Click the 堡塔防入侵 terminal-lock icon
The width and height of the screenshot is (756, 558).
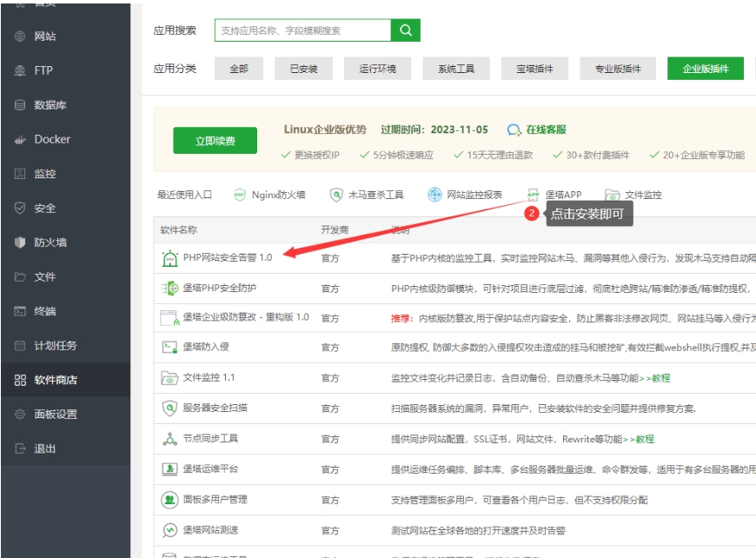tap(169, 348)
